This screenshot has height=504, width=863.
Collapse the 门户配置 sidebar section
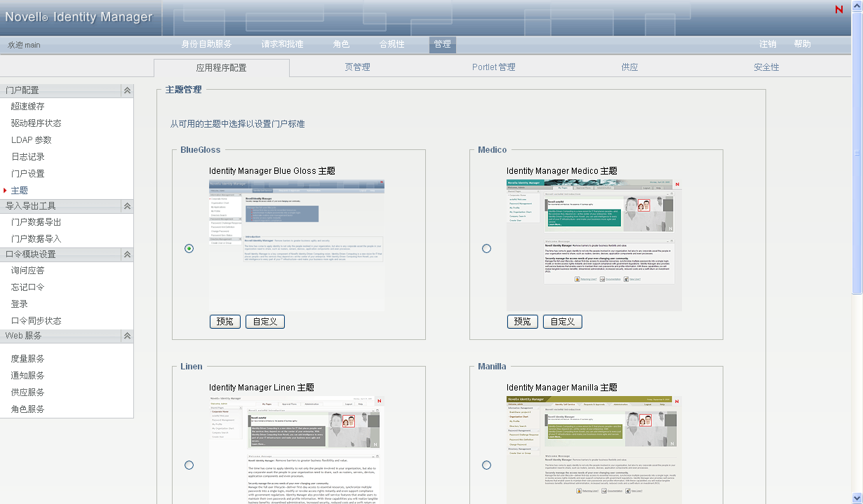tap(127, 90)
